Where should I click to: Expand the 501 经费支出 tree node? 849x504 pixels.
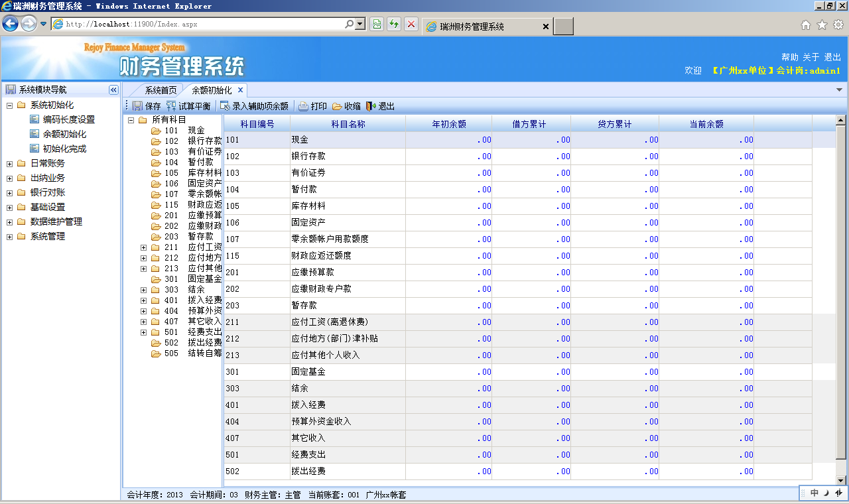coord(143,332)
